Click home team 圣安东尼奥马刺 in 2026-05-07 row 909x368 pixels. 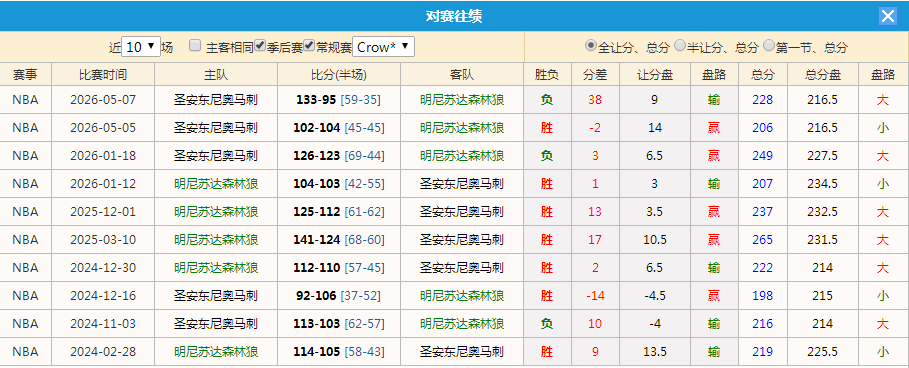[x=216, y=100]
